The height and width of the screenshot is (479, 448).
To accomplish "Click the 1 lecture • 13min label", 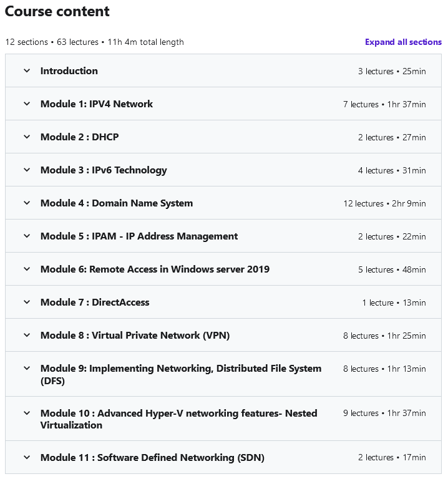I will coord(394,302).
